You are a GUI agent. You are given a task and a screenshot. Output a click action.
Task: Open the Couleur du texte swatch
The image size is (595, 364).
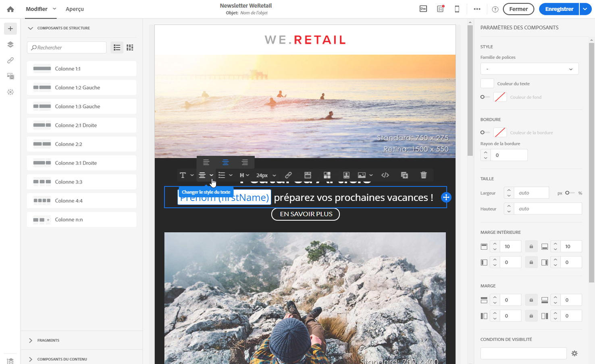point(487,83)
